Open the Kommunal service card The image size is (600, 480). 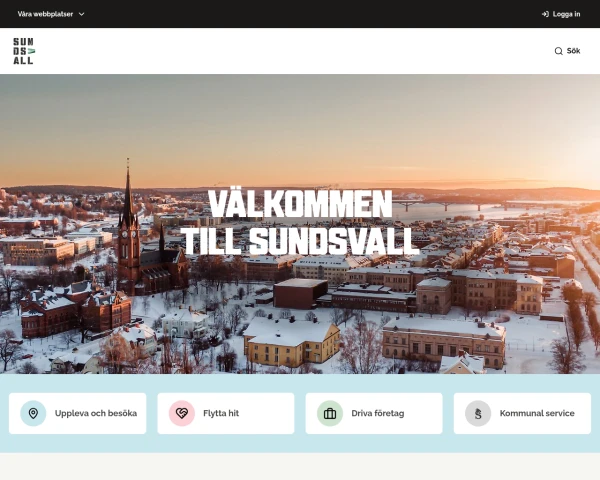[522, 413]
